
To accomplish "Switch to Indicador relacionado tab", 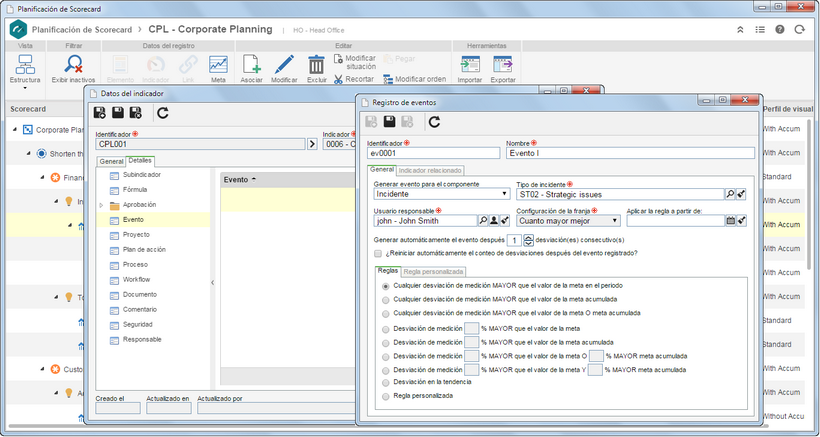I will point(430,170).
